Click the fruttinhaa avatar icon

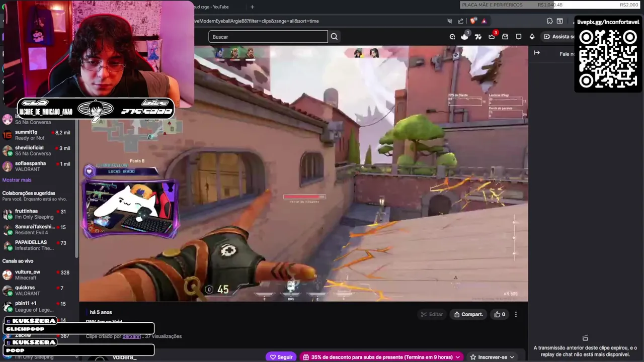(x=7, y=214)
